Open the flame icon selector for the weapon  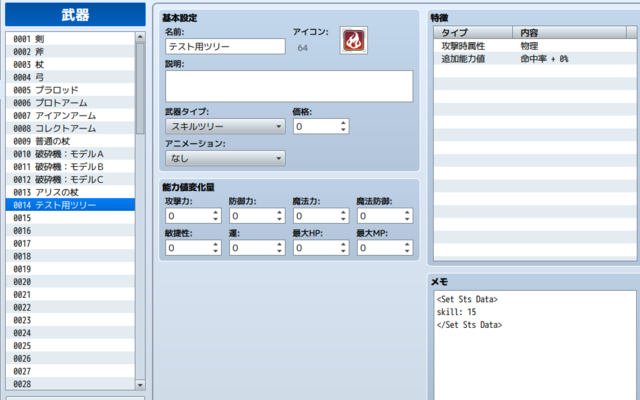353,40
